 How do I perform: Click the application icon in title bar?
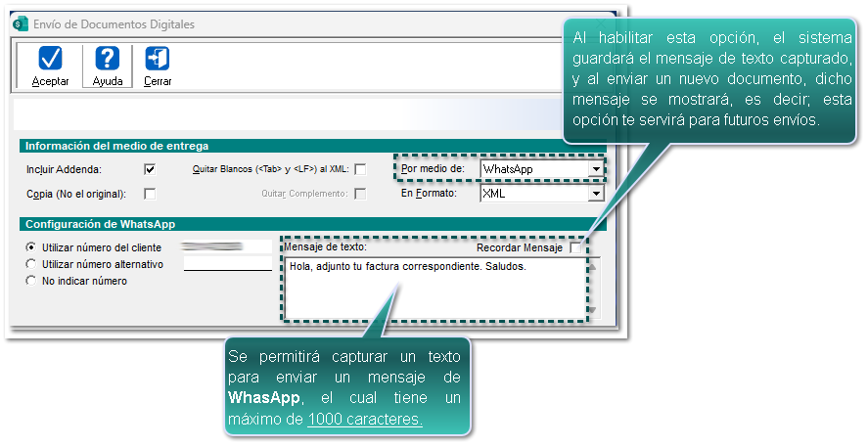(x=20, y=23)
